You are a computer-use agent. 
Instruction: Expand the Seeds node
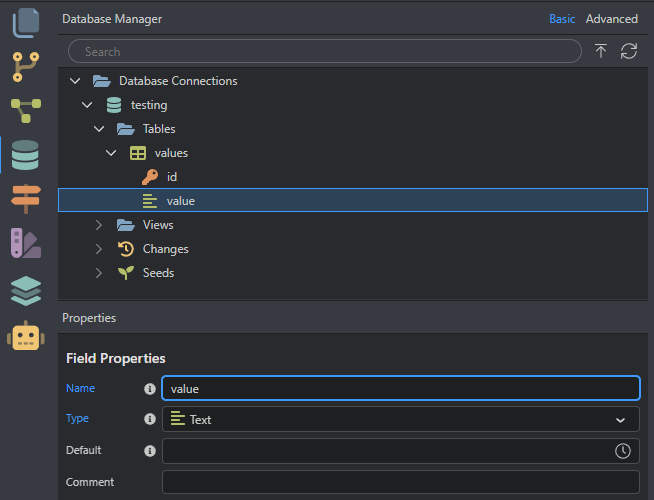(x=99, y=273)
